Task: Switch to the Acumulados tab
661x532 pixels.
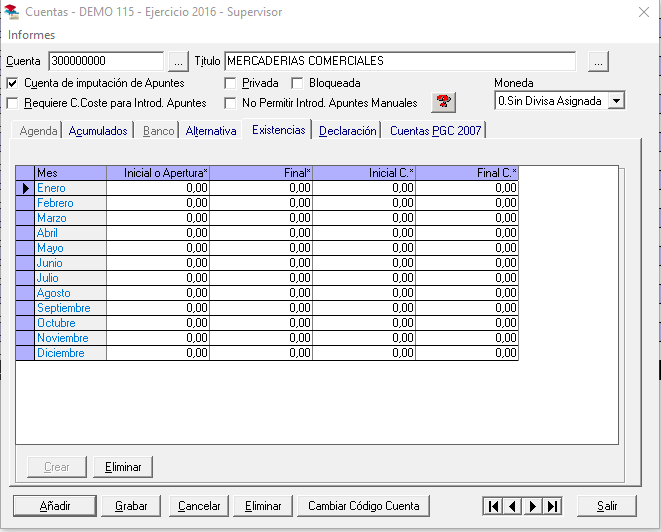Action: click(x=98, y=131)
